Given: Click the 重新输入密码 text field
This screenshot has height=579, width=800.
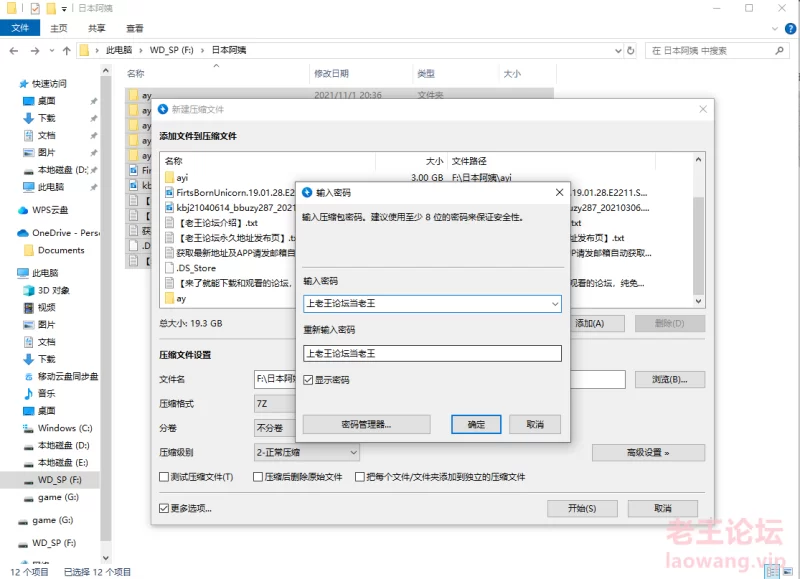Looking at the screenshot, I should coord(432,353).
